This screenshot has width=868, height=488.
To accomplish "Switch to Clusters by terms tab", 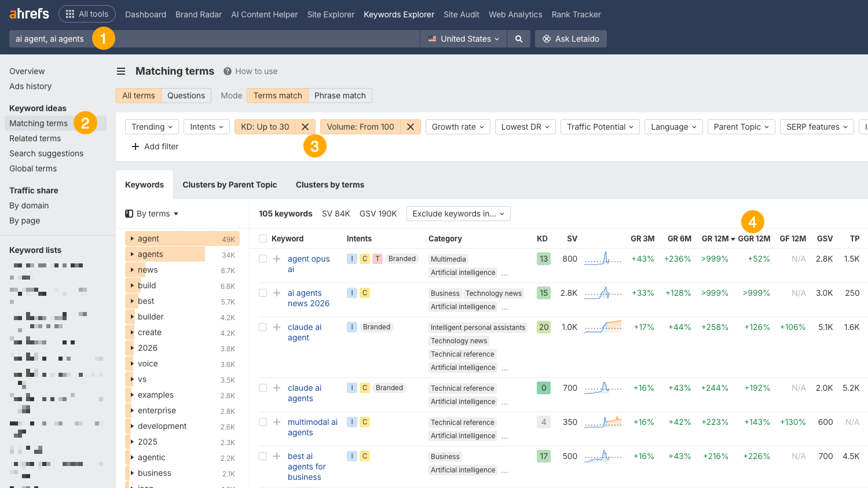I will (x=330, y=185).
